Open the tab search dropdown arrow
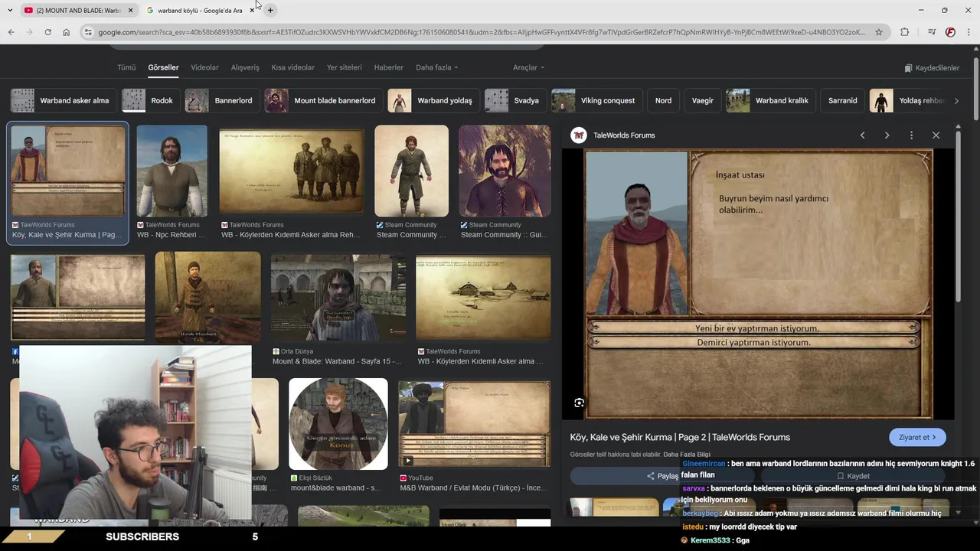 pos(10,10)
